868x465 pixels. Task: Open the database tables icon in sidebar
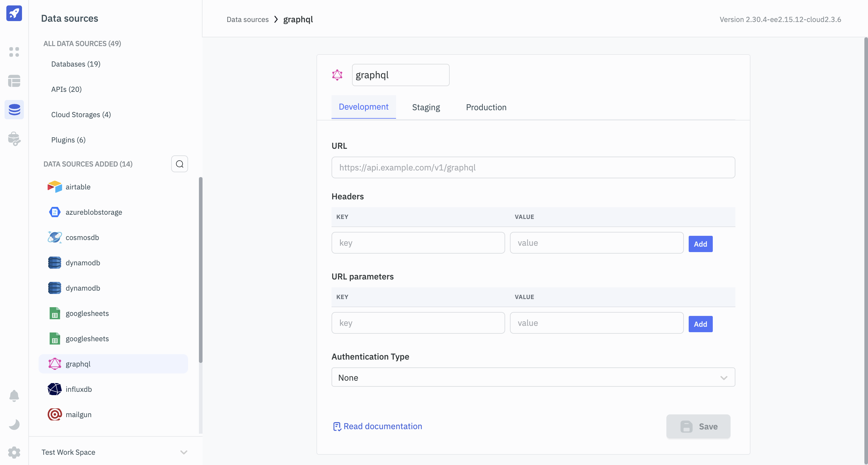tap(14, 81)
